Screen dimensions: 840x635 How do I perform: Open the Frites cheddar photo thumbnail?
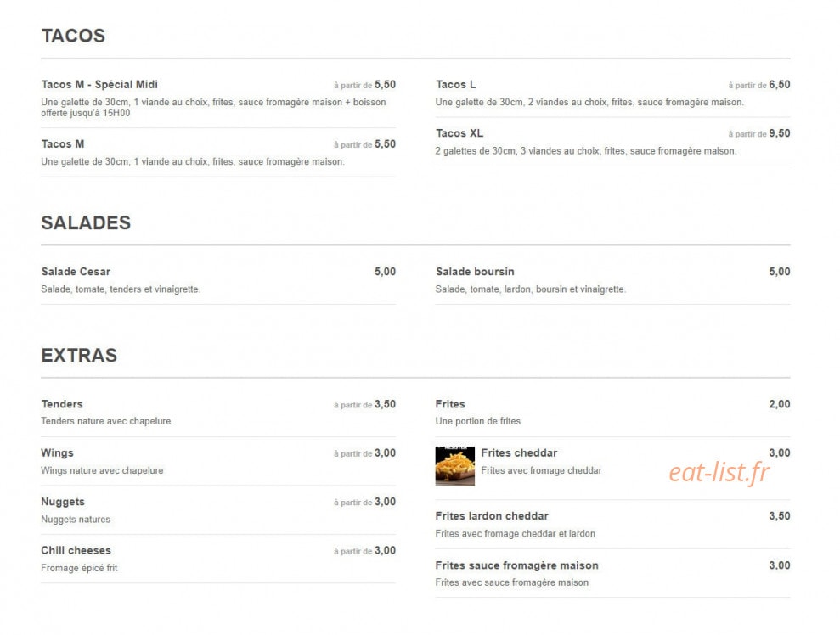coord(454,466)
